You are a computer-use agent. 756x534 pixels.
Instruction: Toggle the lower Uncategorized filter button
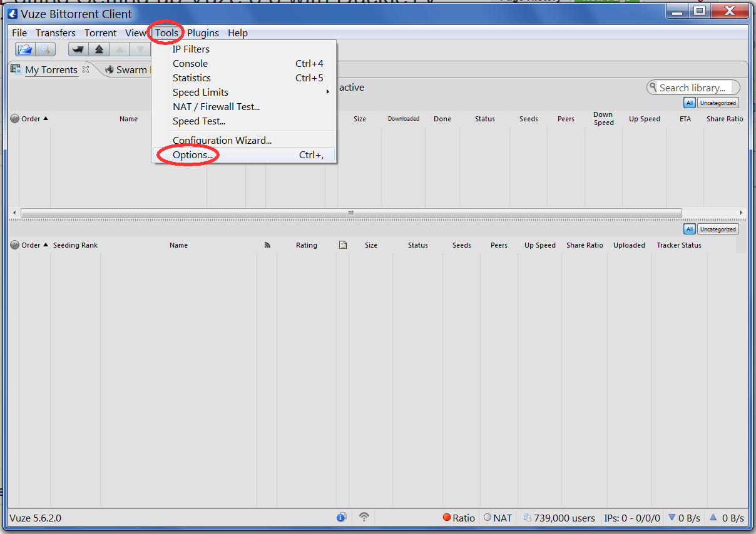click(x=718, y=229)
